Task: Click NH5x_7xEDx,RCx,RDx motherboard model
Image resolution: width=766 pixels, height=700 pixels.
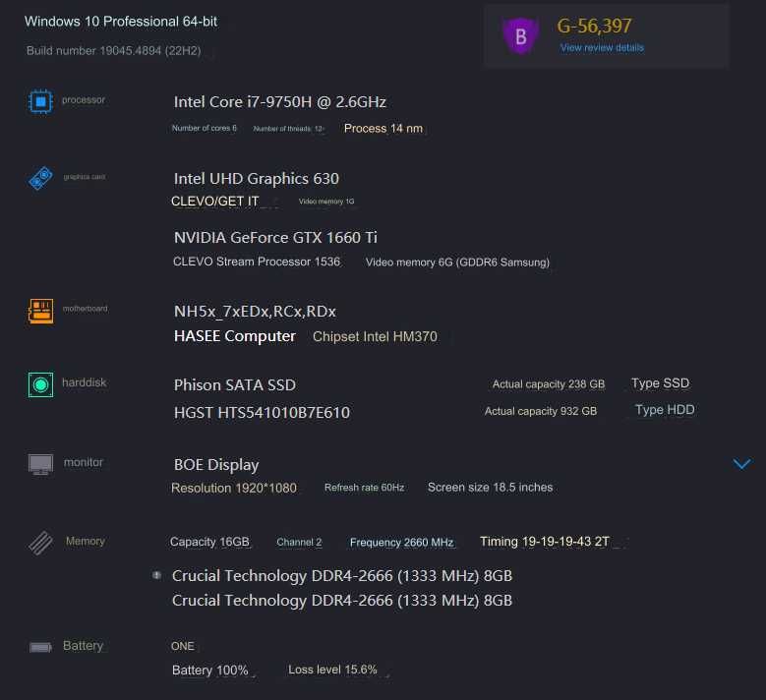Action: click(x=255, y=311)
